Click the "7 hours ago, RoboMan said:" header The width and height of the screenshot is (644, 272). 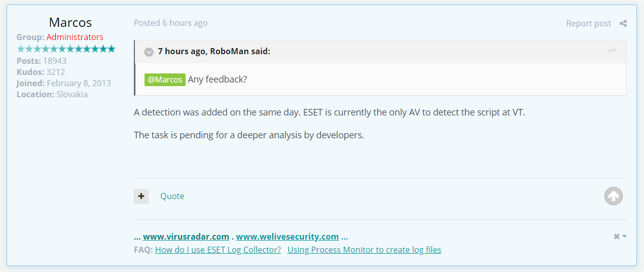point(213,51)
